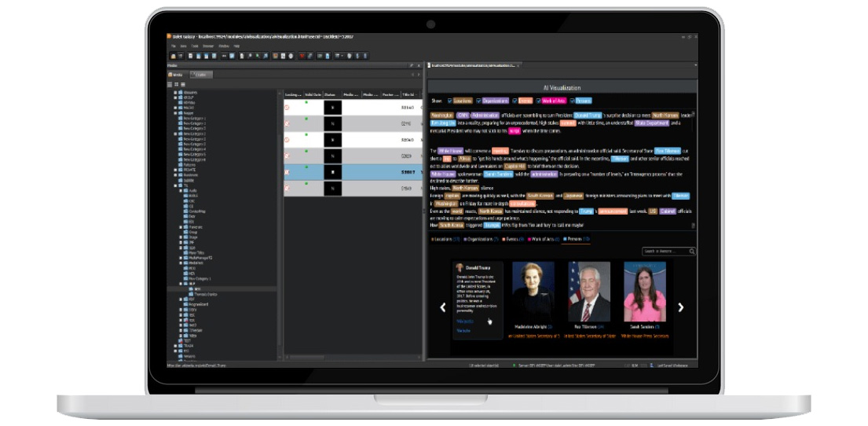Click the vertical scrollbar of article text
This screenshot has height=426, width=868.
coord(693,170)
